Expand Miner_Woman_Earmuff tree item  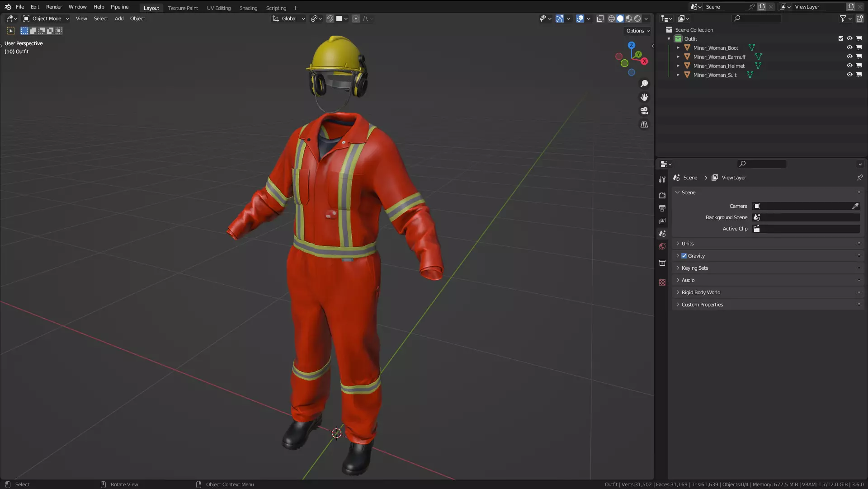(x=678, y=56)
